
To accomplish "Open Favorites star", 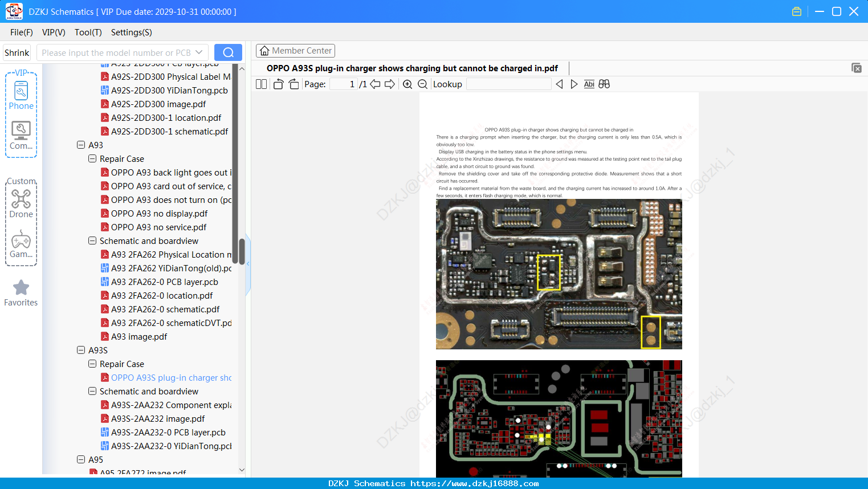I will [x=21, y=293].
